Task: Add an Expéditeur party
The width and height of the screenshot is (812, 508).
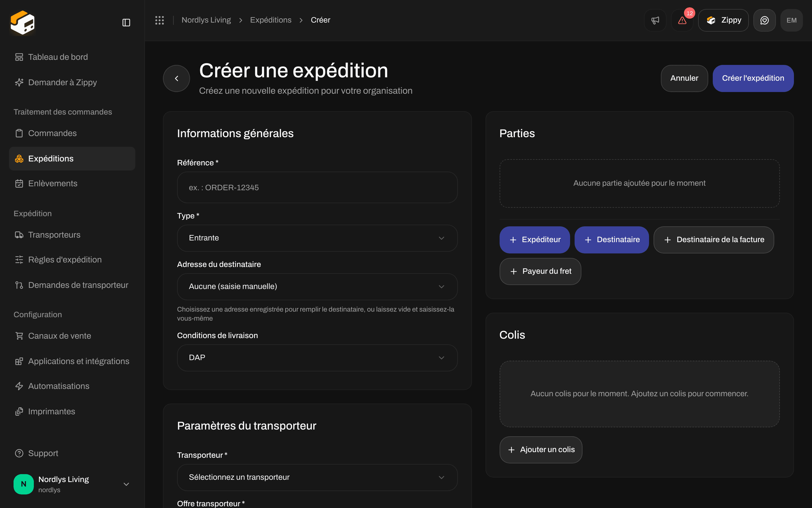Action: (x=535, y=240)
